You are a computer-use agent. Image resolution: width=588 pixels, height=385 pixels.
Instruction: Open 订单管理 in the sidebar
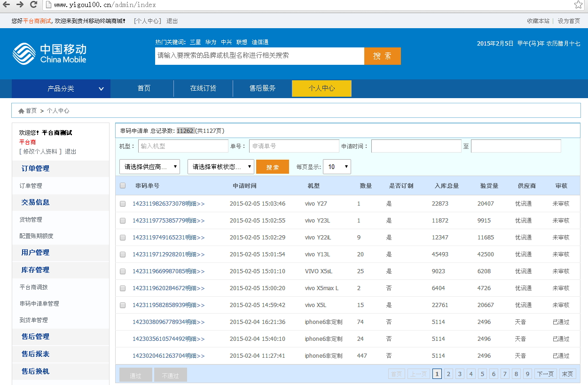click(31, 186)
